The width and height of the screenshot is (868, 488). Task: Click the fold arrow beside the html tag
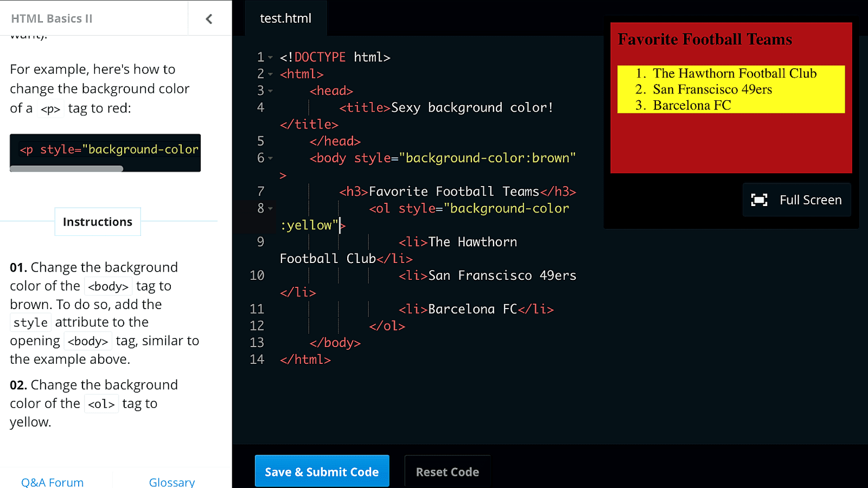click(271, 74)
